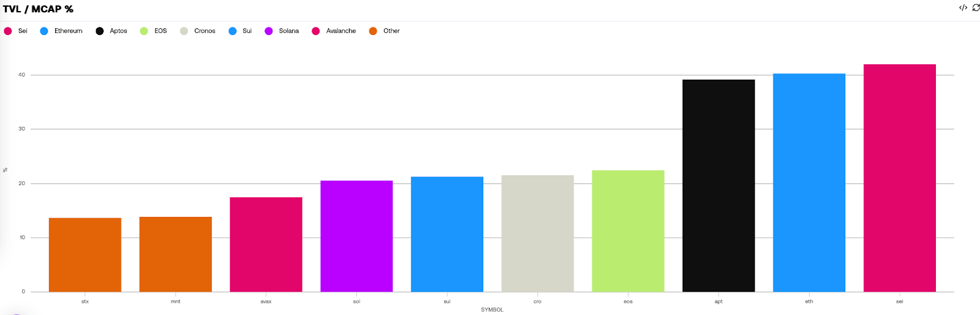Click the stx axis label
The width and height of the screenshot is (980, 315).
(85, 302)
